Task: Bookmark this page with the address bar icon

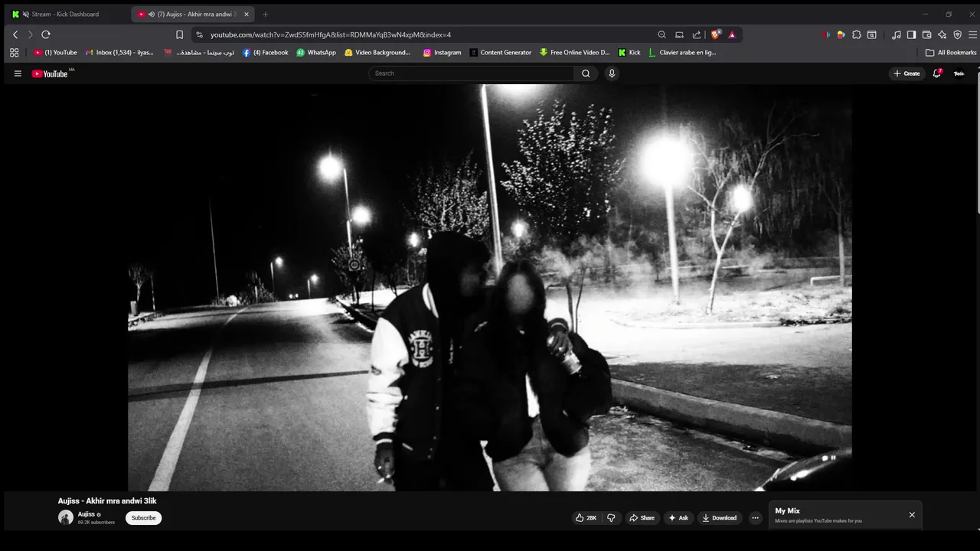Action: [180, 34]
